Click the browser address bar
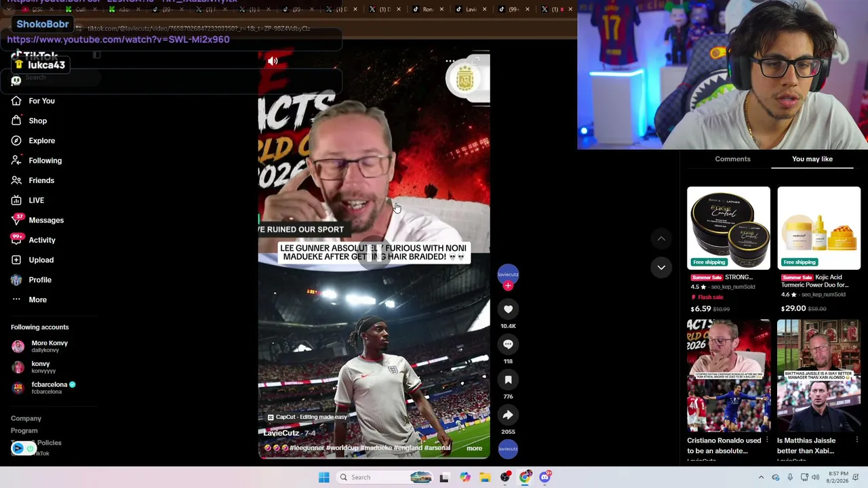Image resolution: width=868 pixels, height=488 pixels. click(x=325, y=28)
